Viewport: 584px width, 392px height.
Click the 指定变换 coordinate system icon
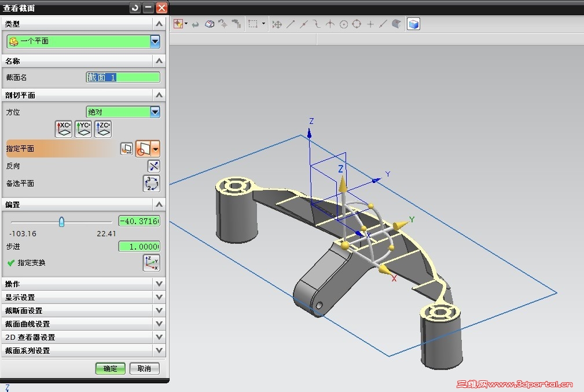[151, 263]
